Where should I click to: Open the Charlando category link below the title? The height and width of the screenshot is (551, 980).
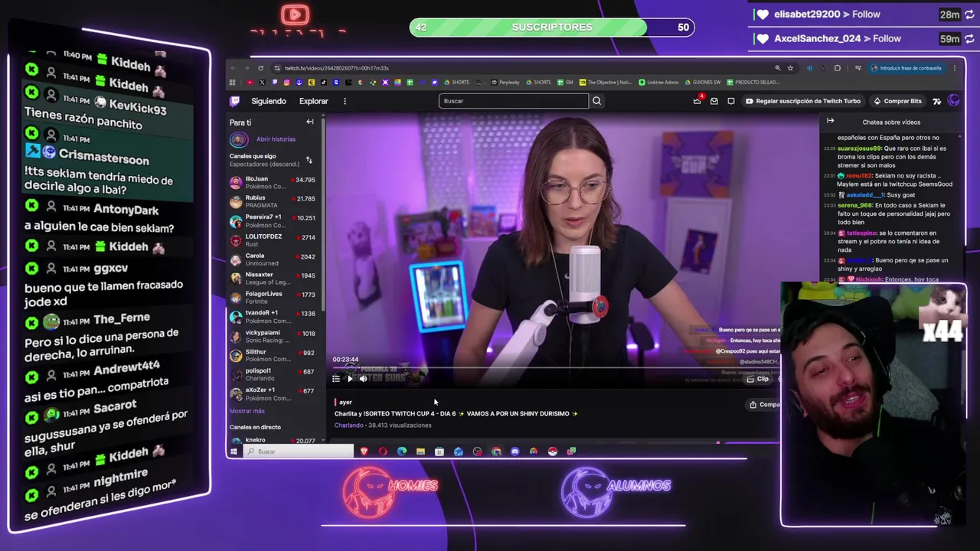point(349,425)
